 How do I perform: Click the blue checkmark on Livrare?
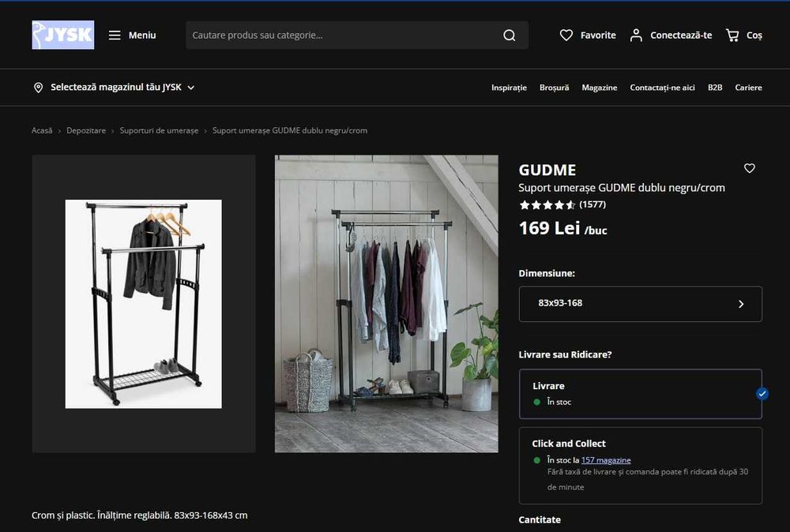[x=762, y=394]
